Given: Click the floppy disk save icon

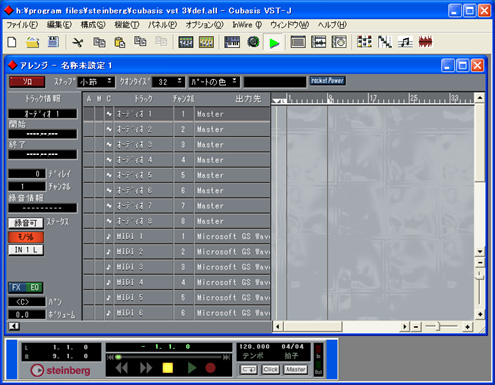Looking at the screenshot, I should 53,42.
